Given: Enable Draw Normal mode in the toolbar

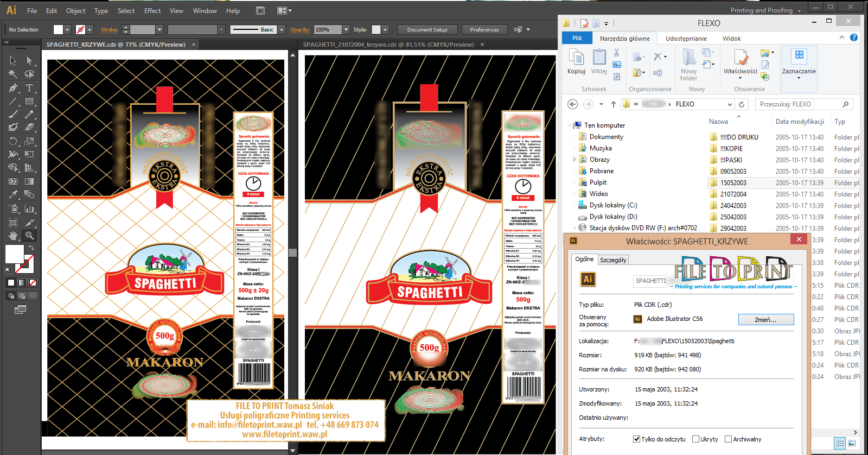Looking at the screenshot, I should [x=11, y=296].
